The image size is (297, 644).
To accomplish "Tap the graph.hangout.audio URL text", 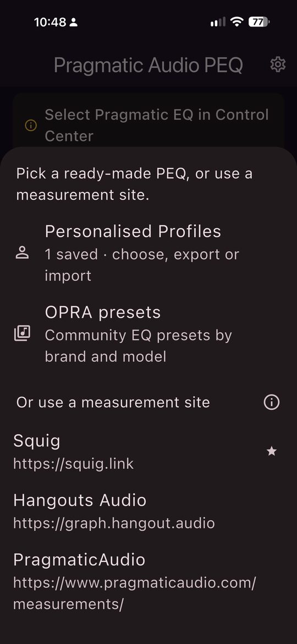I will pyautogui.click(x=114, y=523).
